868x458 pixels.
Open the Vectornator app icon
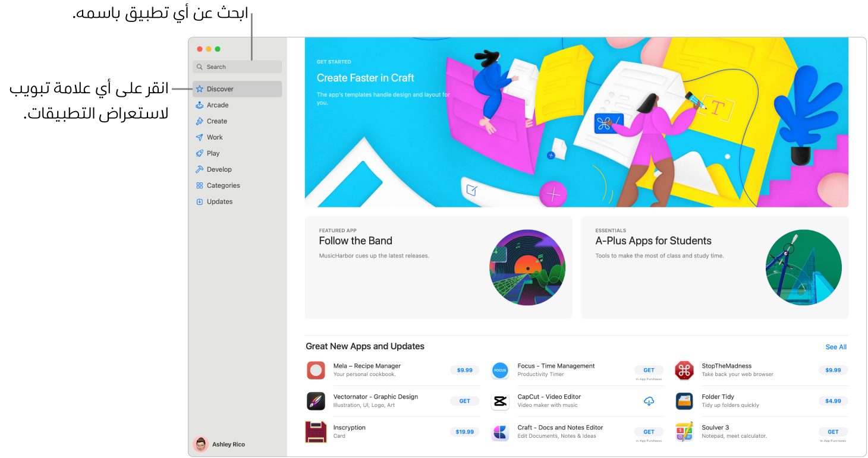(x=316, y=401)
